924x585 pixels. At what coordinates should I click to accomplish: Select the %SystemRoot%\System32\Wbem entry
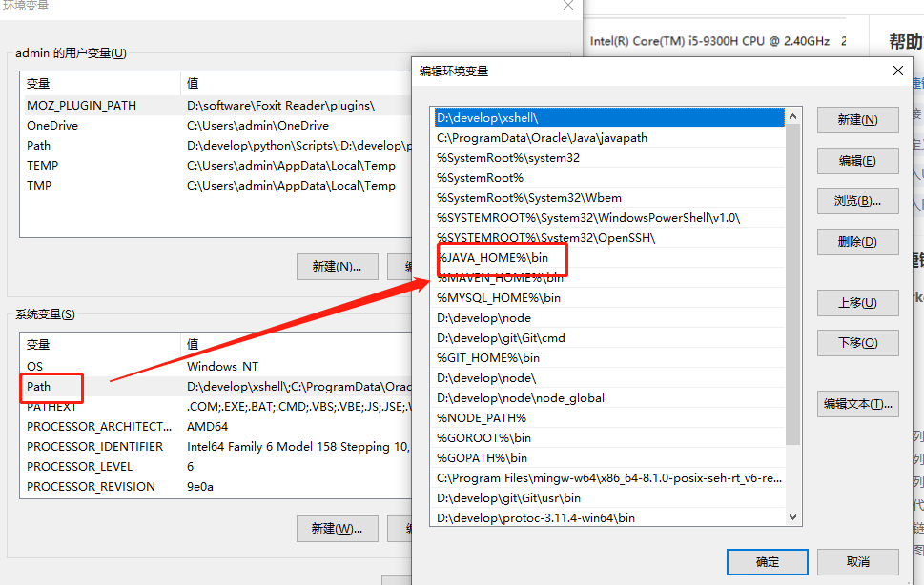coord(609,198)
